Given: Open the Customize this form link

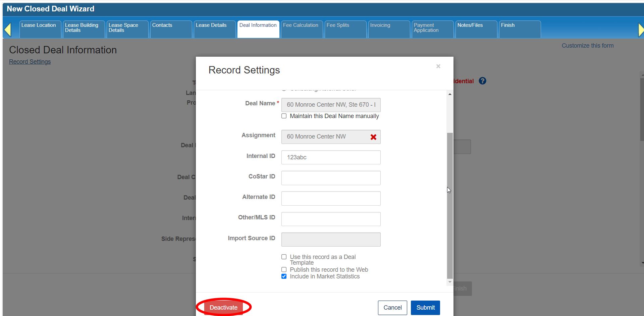Looking at the screenshot, I should click(588, 46).
